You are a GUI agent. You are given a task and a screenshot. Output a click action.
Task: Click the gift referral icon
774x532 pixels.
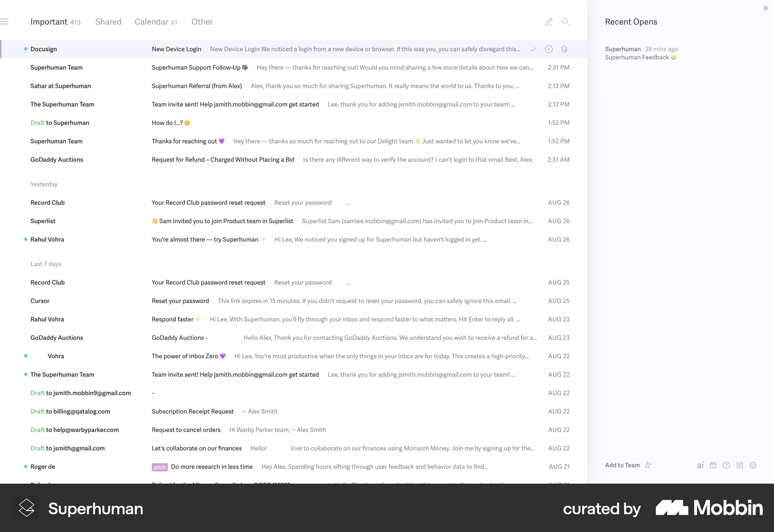click(713, 465)
